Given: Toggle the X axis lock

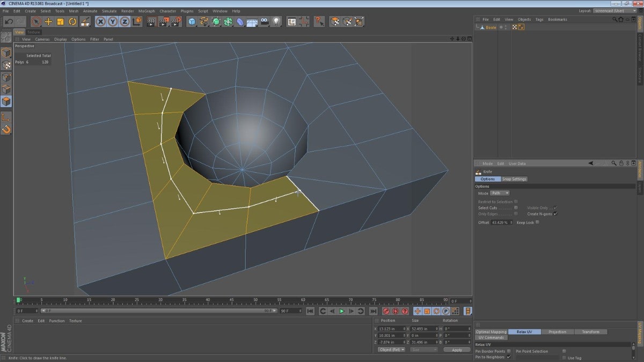Looking at the screenshot, I should point(100,21).
